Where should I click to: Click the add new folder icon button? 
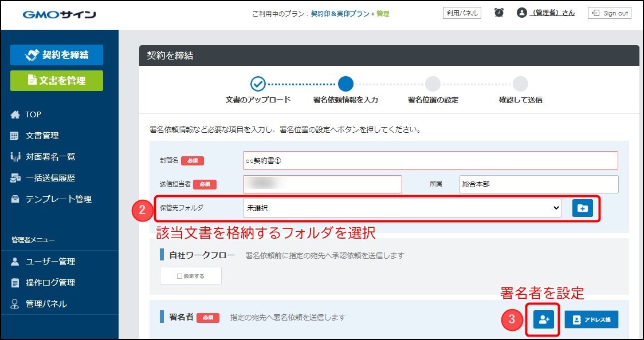tap(582, 208)
